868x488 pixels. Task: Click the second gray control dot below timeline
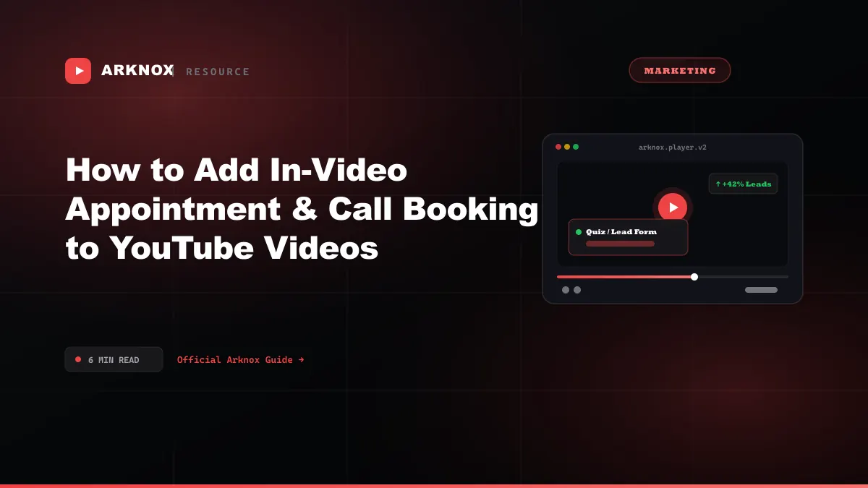coord(577,290)
